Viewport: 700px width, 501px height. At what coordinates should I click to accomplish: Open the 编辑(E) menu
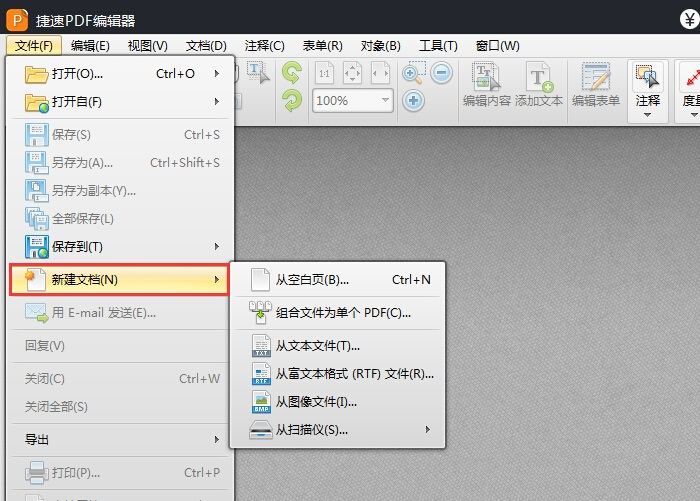coord(90,46)
